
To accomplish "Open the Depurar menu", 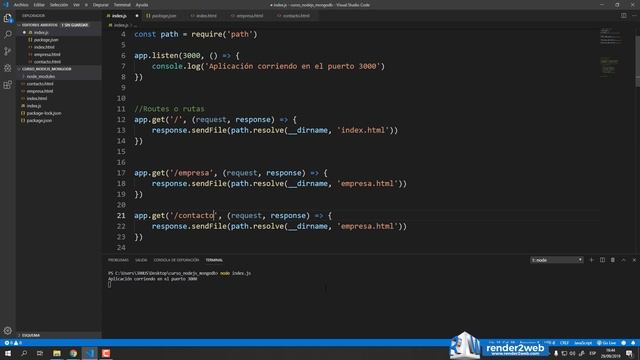I will [x=101, y=5].
